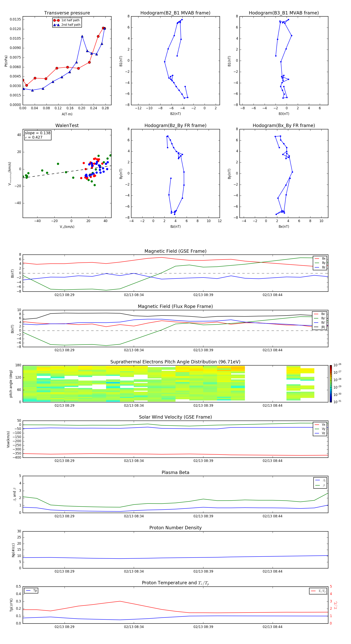Click the 'Proton Number Density' title
Screen dimensions: 351x644
pyautogui.click(x=175, y=528)
